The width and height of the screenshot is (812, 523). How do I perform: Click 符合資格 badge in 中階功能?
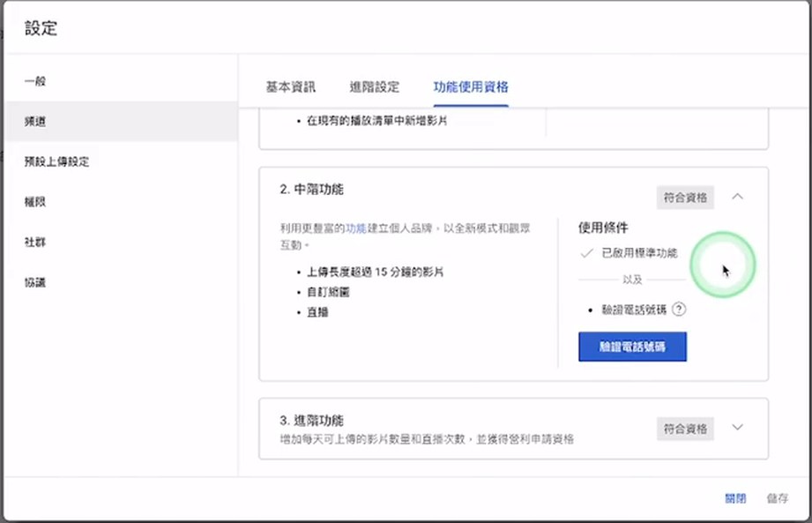685,198
